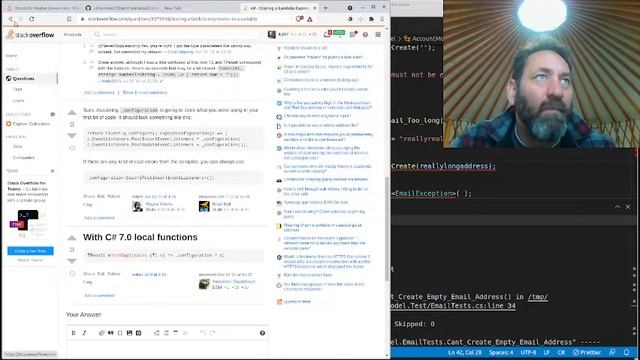Upvote the answer starting with "Sure. Assuming"
The height and width of the screenshot is (360, 640).
(x=72, y=113)
